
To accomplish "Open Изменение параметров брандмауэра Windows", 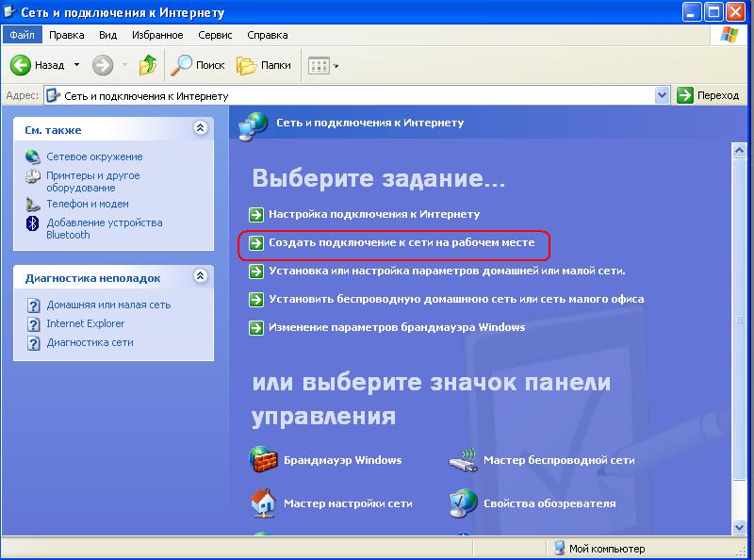I will [397, 328].
